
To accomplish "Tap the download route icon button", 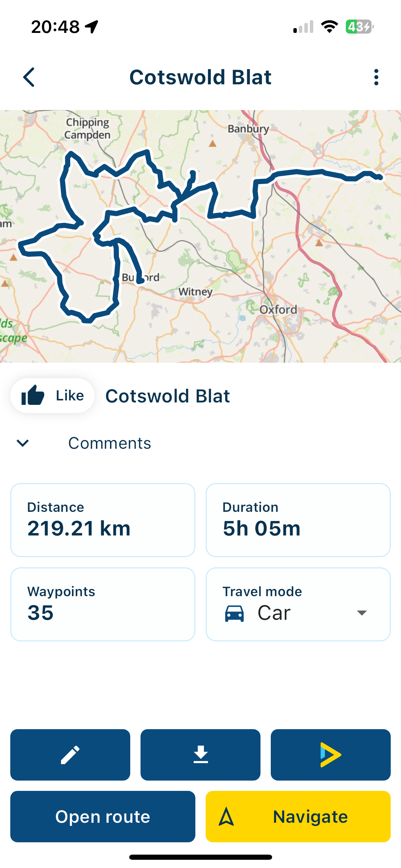I will [x=200, y=755].
